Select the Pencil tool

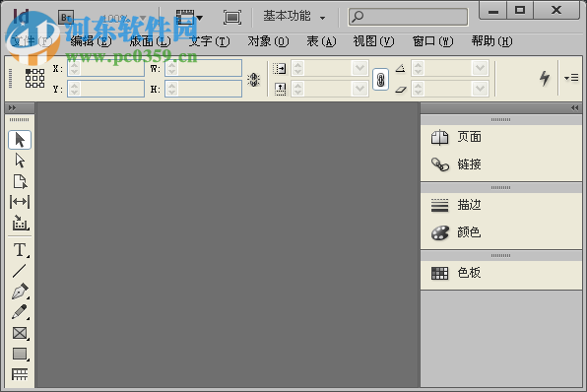click(x=20, y=312)
